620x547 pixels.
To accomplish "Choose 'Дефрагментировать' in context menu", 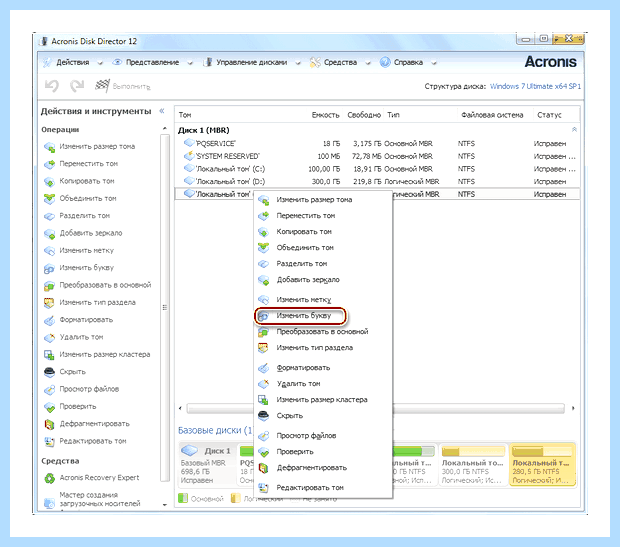I will point(323,468).
